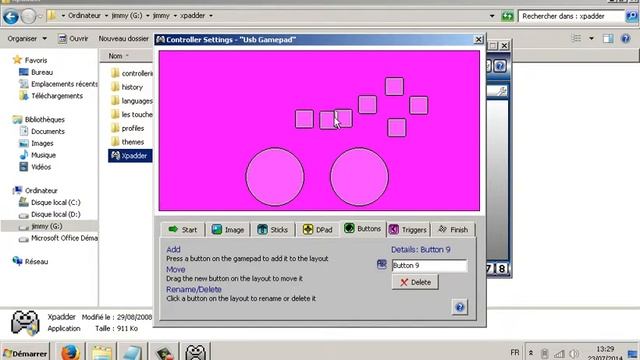Toggle the preview pane icon

(608, 38)
